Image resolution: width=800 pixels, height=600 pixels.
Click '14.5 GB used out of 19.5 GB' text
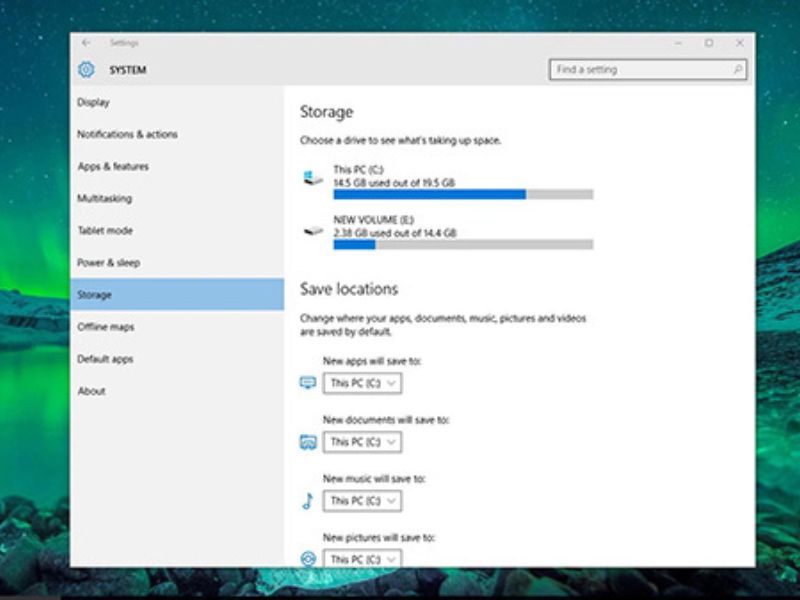pyautogui.click(x=394, y=183)
